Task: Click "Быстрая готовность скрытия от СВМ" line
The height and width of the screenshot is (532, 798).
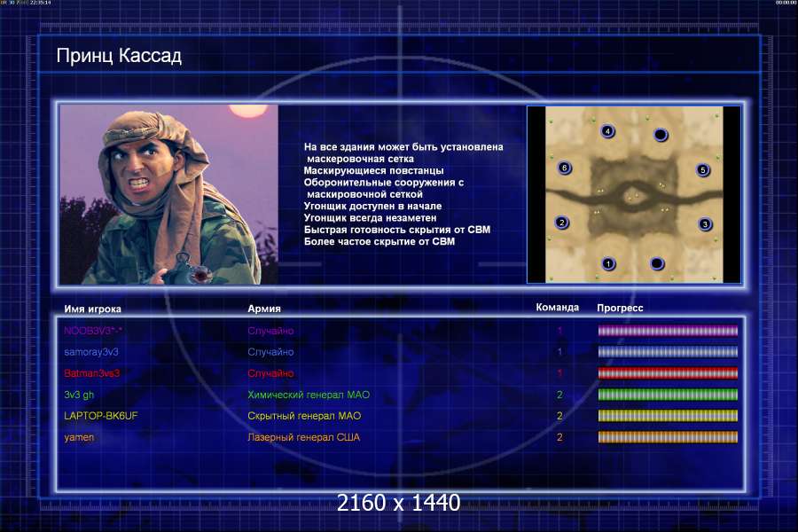Action: pyautogui.click(x=397, y=230)
